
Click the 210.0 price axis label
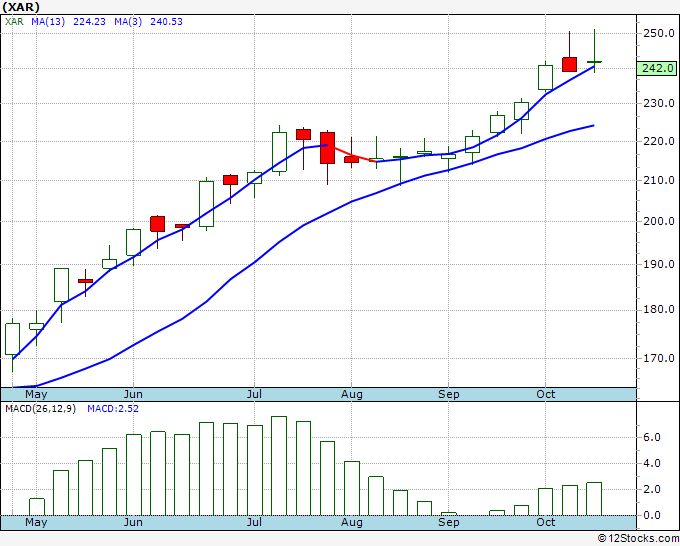coord(658,180)
